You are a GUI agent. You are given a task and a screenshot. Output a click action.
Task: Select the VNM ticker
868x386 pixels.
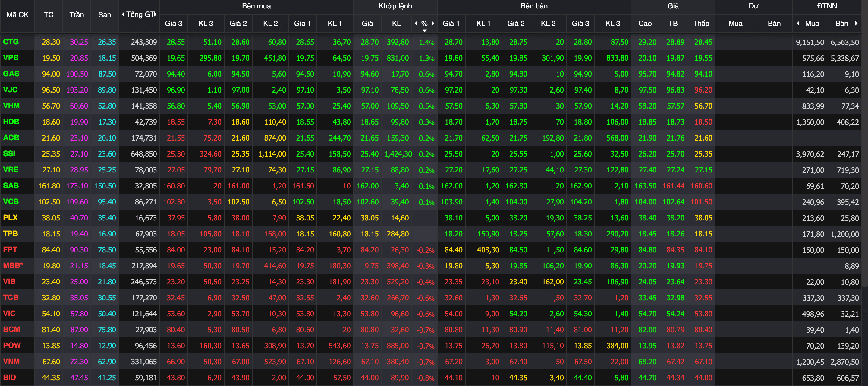11,361
